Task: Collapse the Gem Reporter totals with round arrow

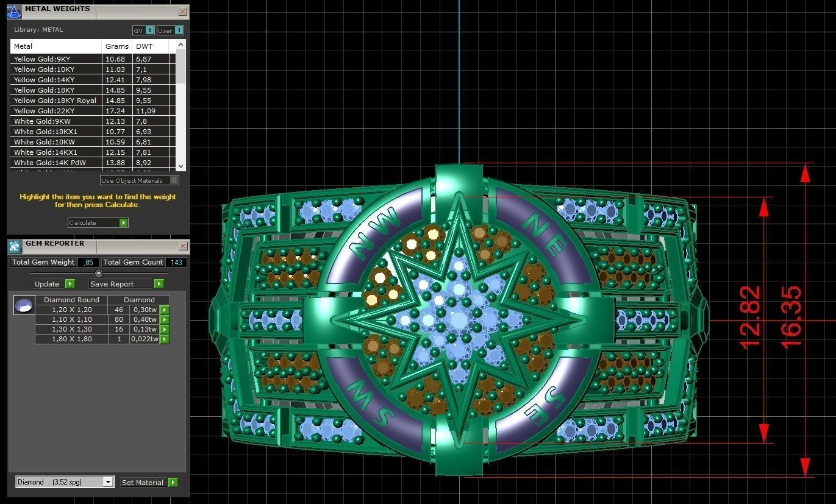Action: pos(99,272)
